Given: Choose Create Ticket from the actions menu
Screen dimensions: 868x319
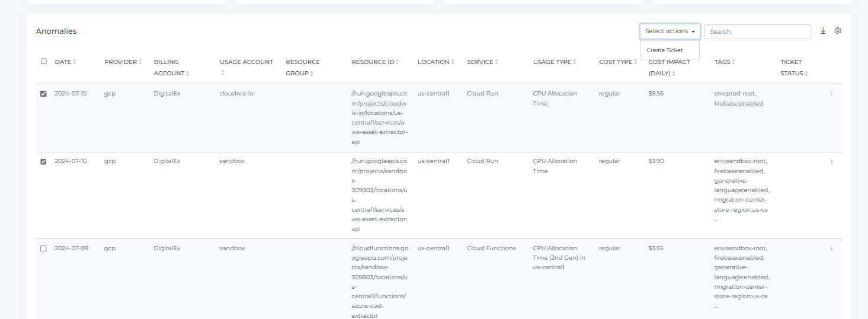Looking at the screenshot, I should coord(665,50).
